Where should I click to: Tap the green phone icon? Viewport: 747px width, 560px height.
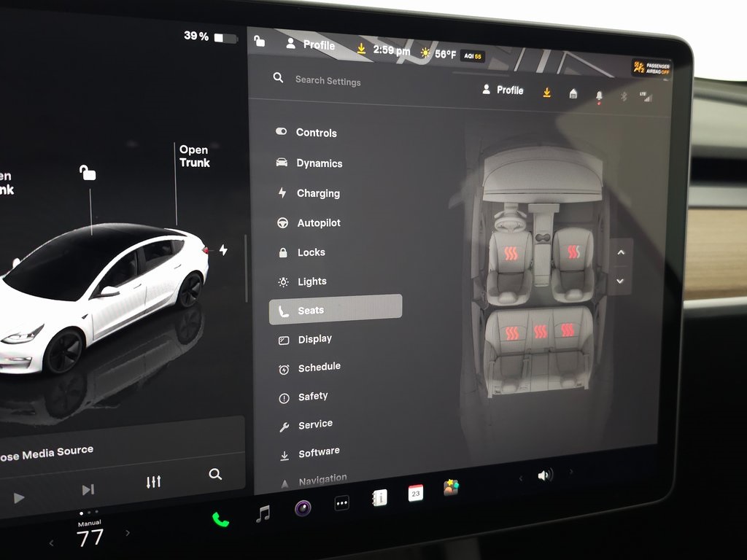[219, 521]
